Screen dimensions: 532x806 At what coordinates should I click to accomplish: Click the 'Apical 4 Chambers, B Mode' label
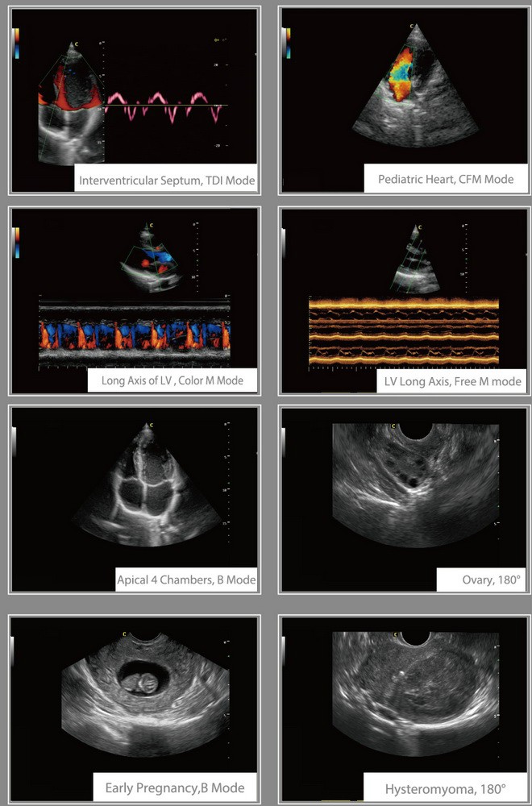pyautogui.click(x=186, y=579)
